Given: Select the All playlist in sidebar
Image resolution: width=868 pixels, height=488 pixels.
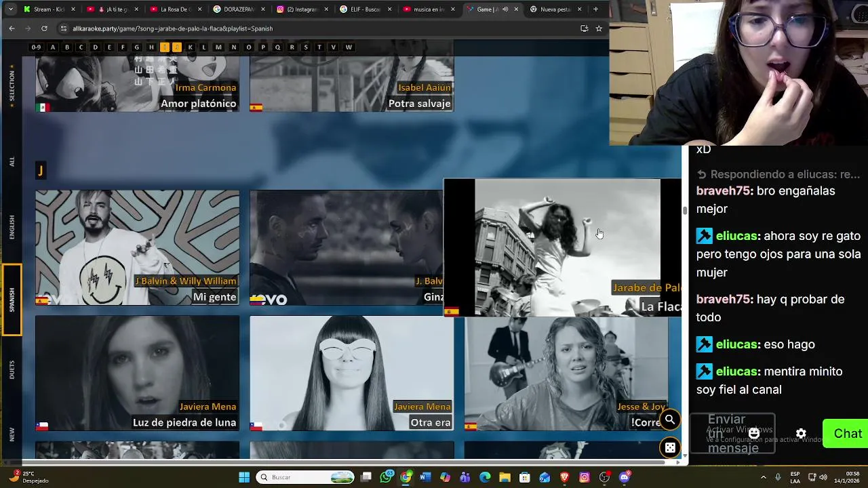Looking at the screenshot, I should 12,161.
